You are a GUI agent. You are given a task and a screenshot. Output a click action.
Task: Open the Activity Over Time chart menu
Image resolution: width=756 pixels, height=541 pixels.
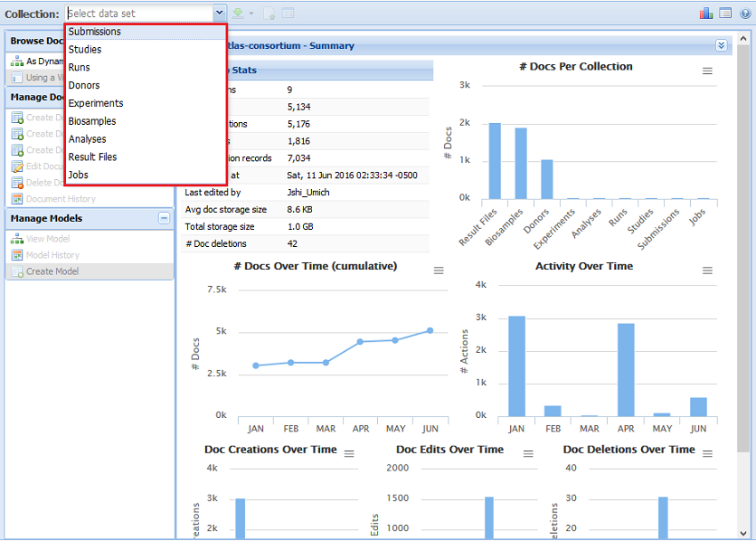(707, 270)
